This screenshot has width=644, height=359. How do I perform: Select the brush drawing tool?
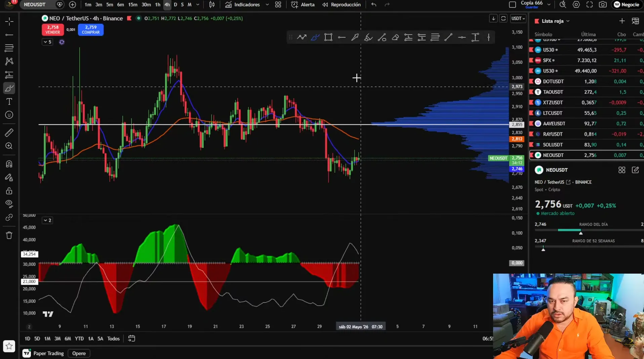click(9, 88)
